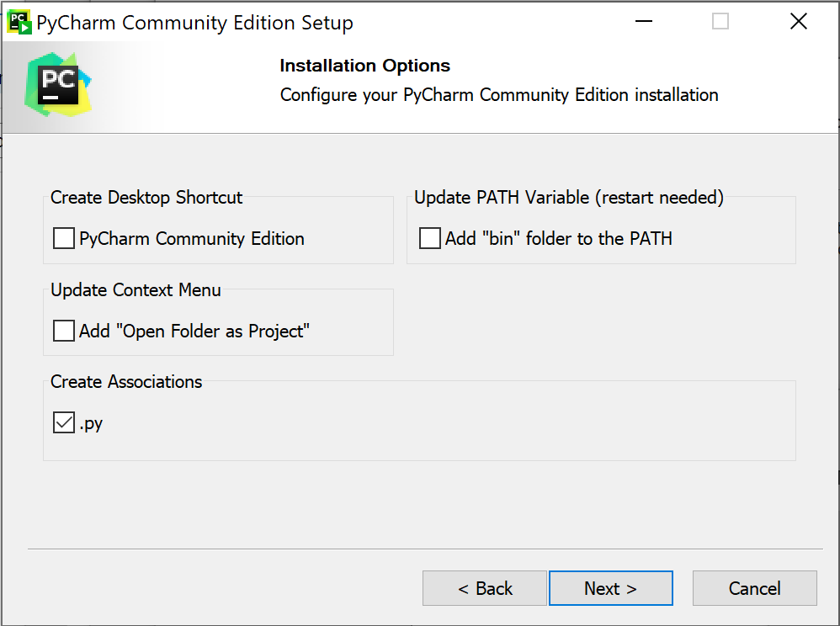
Task: Enable the PyCharm Community Edition desktop shortcut
Action: [x=64, y=239]
